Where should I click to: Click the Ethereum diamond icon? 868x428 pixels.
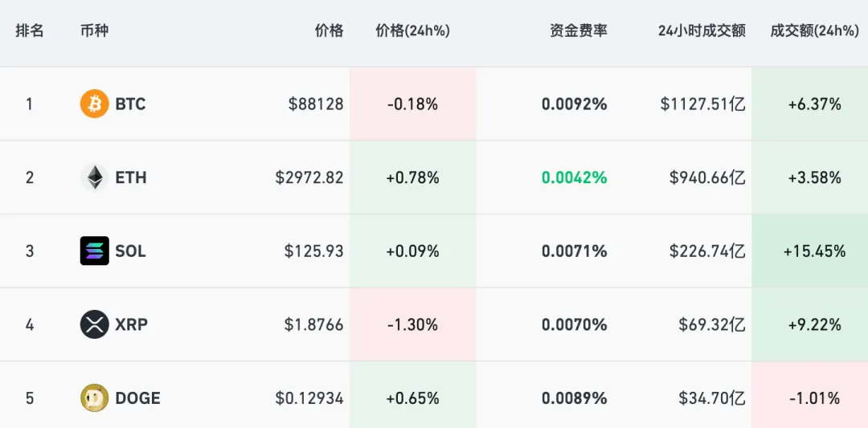click(94, 177)
